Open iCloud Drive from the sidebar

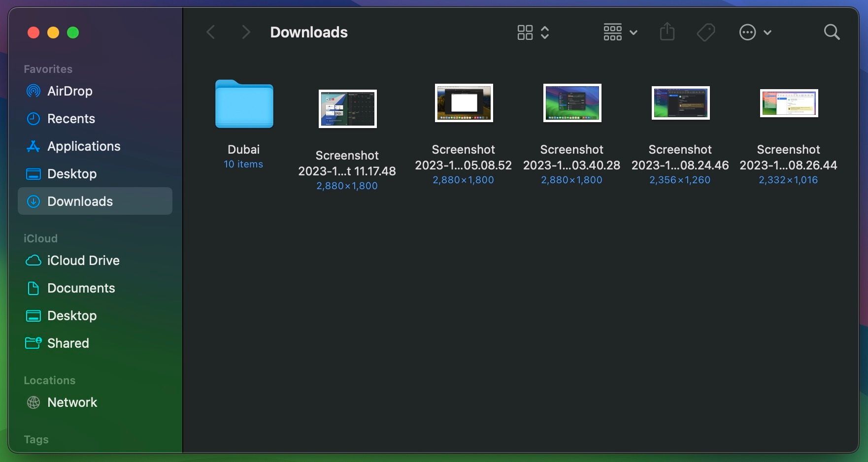pyautogui.click(x=83, y=261)
